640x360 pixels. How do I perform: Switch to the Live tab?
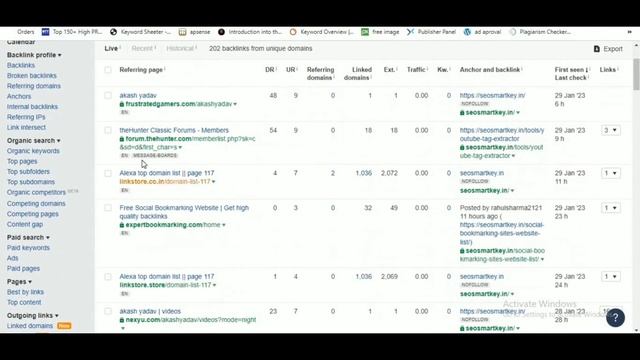point(111,49)
